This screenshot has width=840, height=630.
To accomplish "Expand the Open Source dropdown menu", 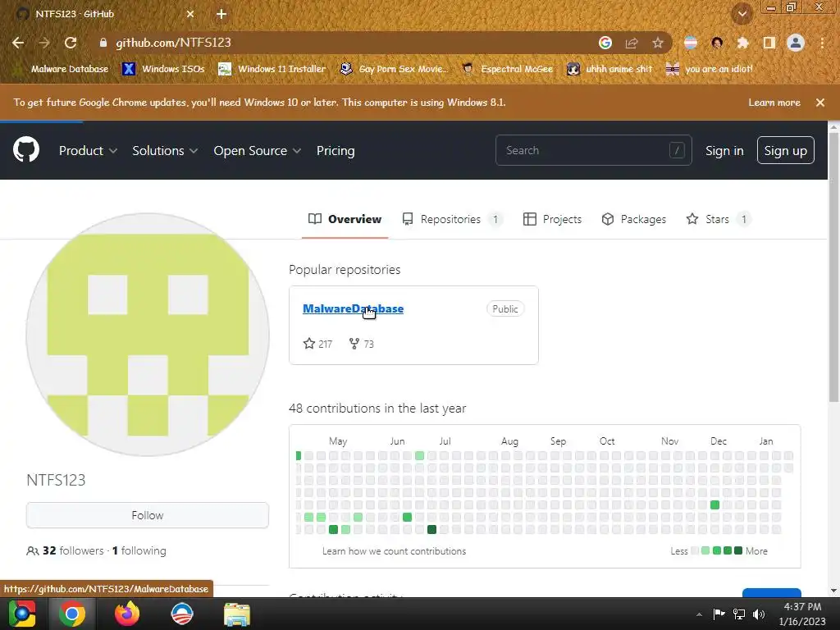I will (x=257, y=151).
